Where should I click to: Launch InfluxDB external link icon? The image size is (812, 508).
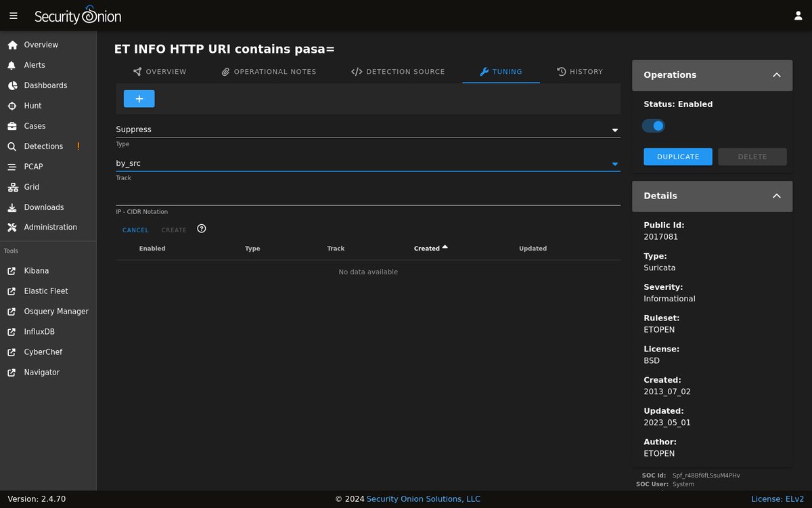(12, 332)
